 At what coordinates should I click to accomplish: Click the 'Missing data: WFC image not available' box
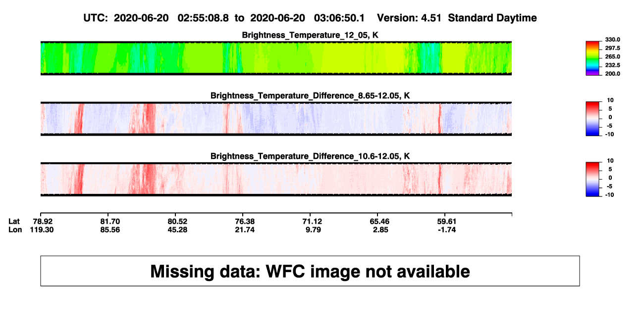pos(310,271)
